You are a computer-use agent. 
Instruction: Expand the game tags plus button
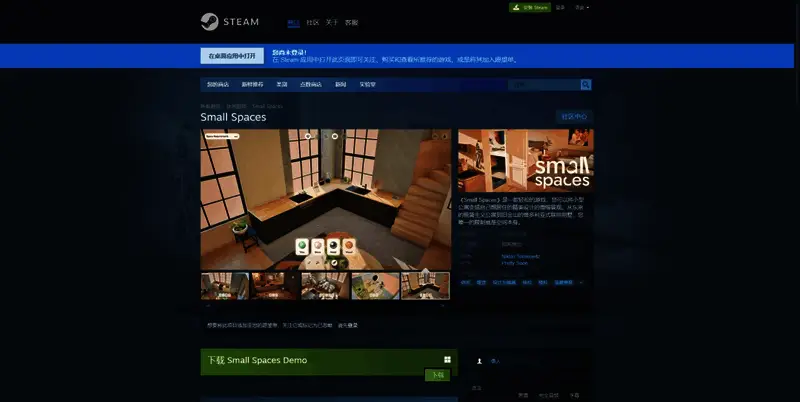click(581, 283)
